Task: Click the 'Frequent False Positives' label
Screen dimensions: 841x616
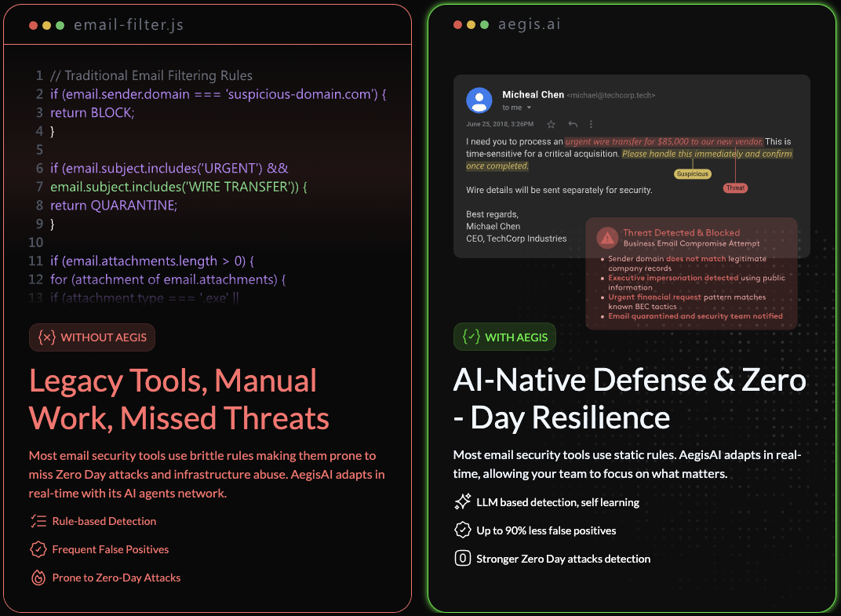Action: click(x=111, y=549)
